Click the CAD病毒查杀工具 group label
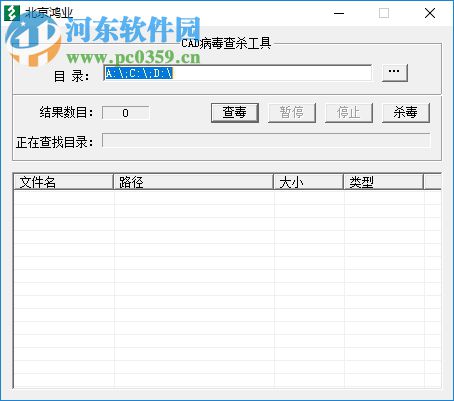This screenshot has height=401, width=454. pyautogui.click(x=226, y=43)
